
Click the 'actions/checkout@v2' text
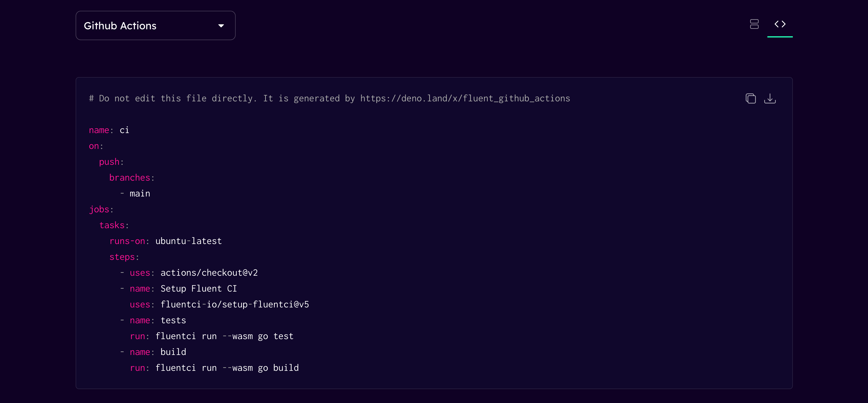click(x=209, y=273)
